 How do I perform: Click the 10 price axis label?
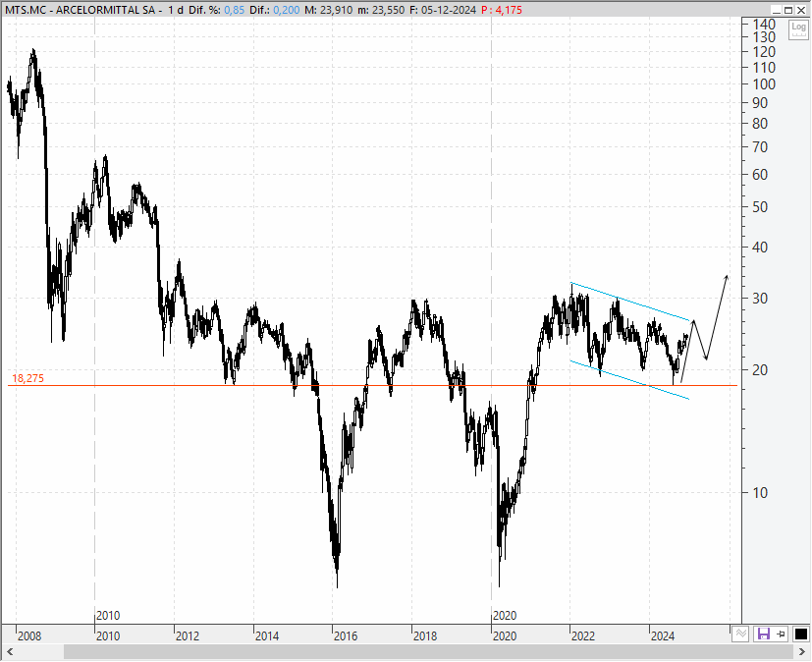pyautogui.click(x=760, y=493)
